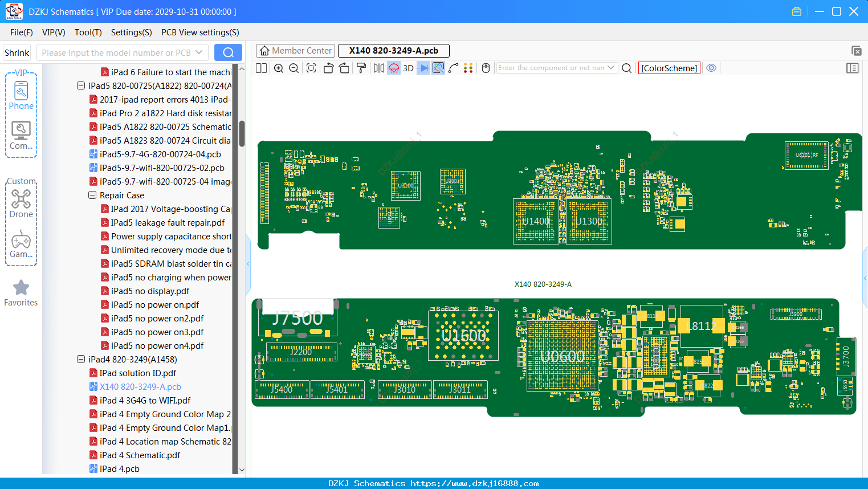Select the curved trace tool
The height and width of the screenshot is (489, 868).
coord(453,68)
